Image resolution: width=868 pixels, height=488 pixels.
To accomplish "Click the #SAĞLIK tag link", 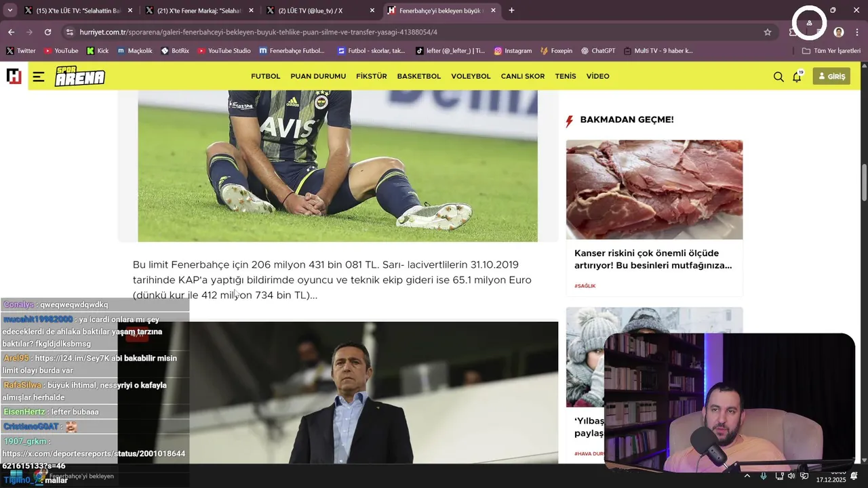I will click(x=585, y=286).
